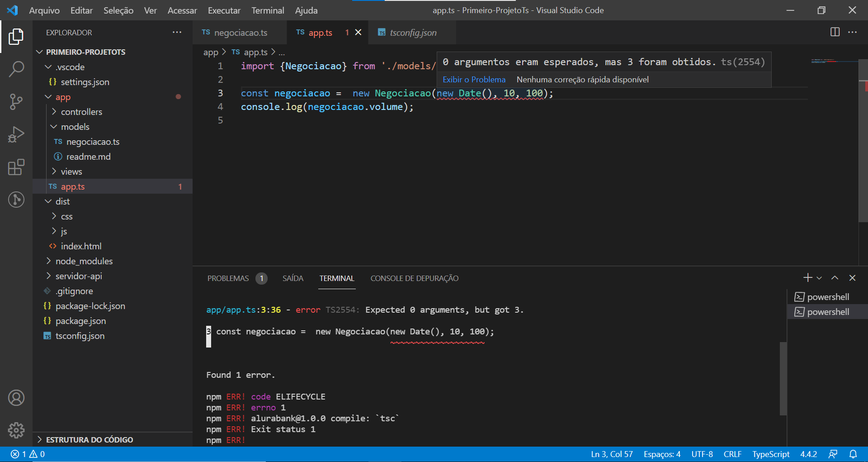
Task: Open the Run and Debug view icon
Action: (x=16, y=134)
